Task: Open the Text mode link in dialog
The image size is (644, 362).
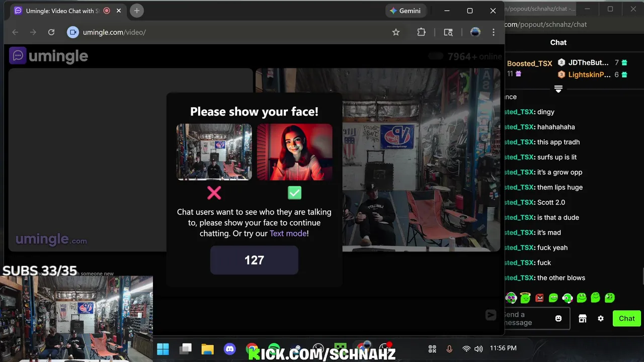Action: coord(288,233)
